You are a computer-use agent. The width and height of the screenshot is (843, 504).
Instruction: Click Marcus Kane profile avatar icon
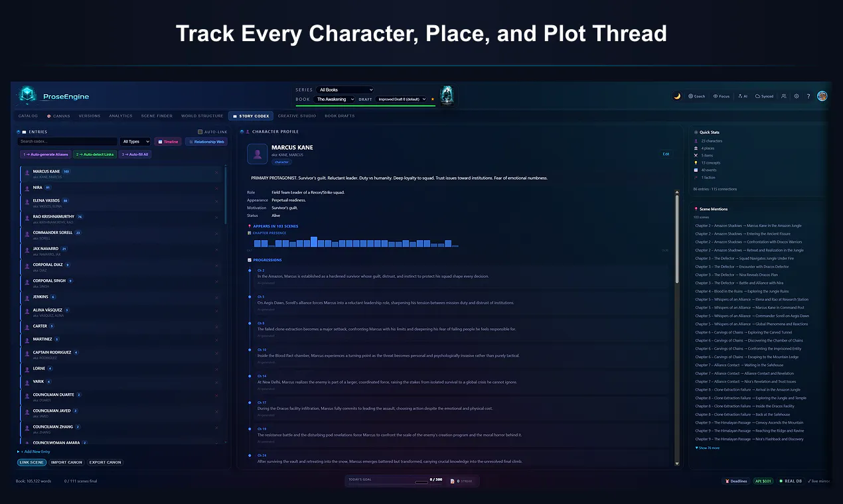pos(258,154)
